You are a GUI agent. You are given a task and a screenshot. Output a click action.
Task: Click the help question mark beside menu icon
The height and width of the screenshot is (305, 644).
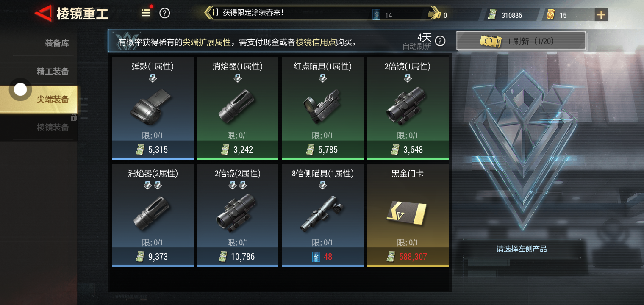[165, 13]
